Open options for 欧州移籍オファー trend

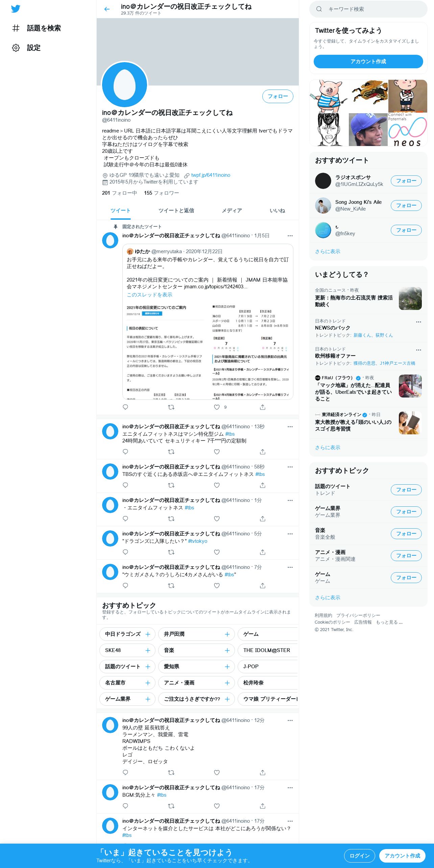click(418, 350)
